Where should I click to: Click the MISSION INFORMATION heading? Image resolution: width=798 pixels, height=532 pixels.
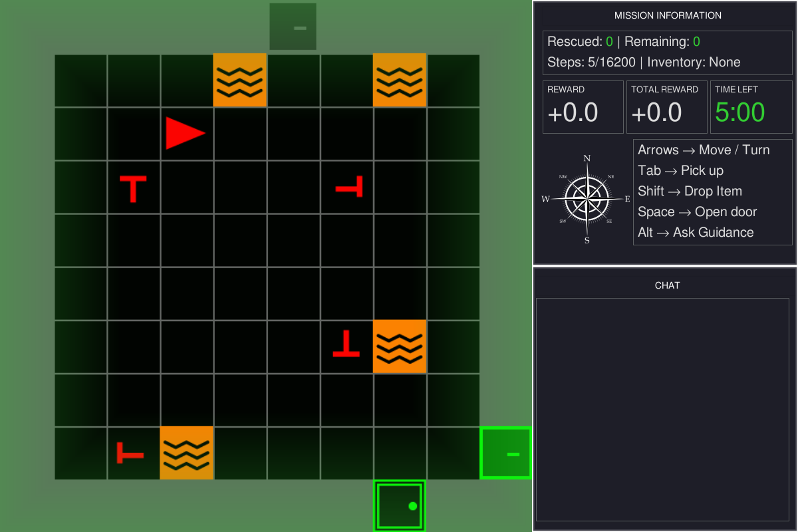pos(668,15)
